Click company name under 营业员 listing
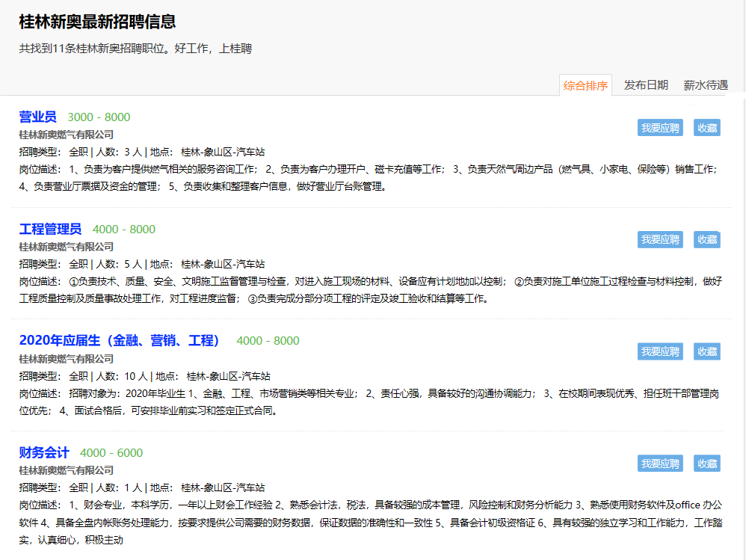Image resolution: width=746 pixels, height=560 pixels. [x=66, y=135]
